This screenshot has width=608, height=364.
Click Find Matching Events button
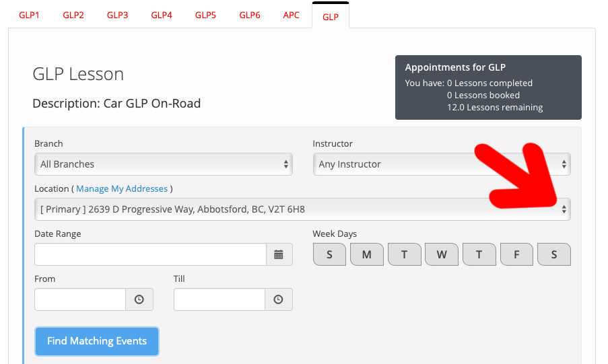[97, 341]
